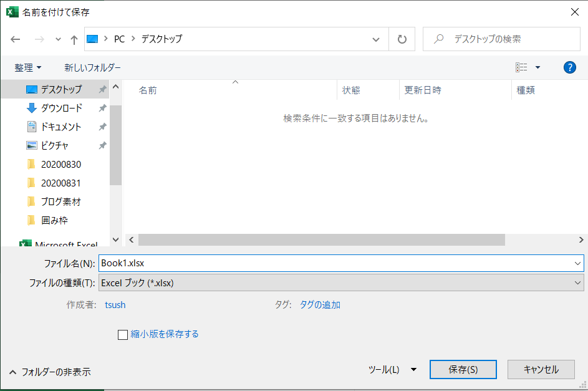Click the Save (保存) button
Screen dimensions: 588x391
coord(463,369)
